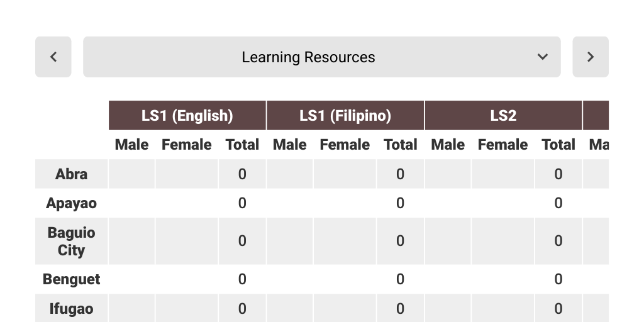Click the LS2 column header
Viewport: 644px width, 322px height.
click(x=504, y=116)
